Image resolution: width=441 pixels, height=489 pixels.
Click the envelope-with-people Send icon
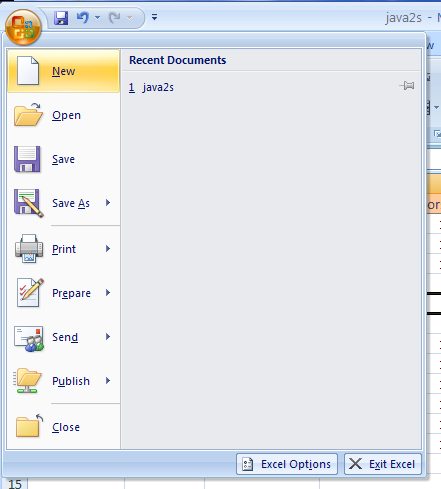tap(29, 339)
